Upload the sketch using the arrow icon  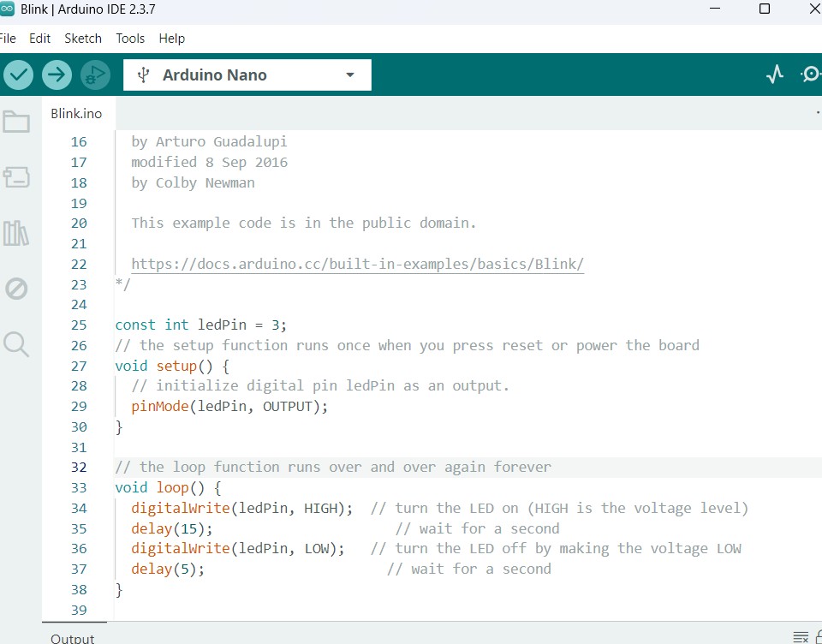pyautogui.click(x=57, y=75)
